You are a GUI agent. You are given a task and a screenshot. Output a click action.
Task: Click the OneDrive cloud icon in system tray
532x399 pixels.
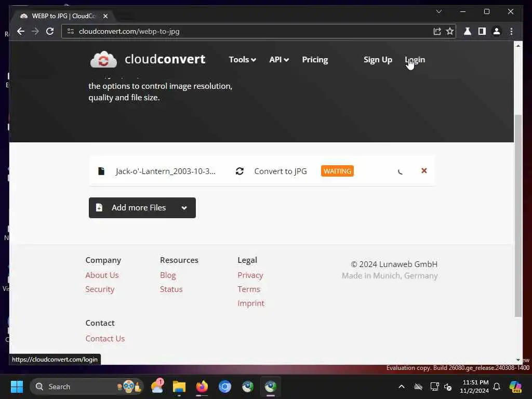click(418, 387)
